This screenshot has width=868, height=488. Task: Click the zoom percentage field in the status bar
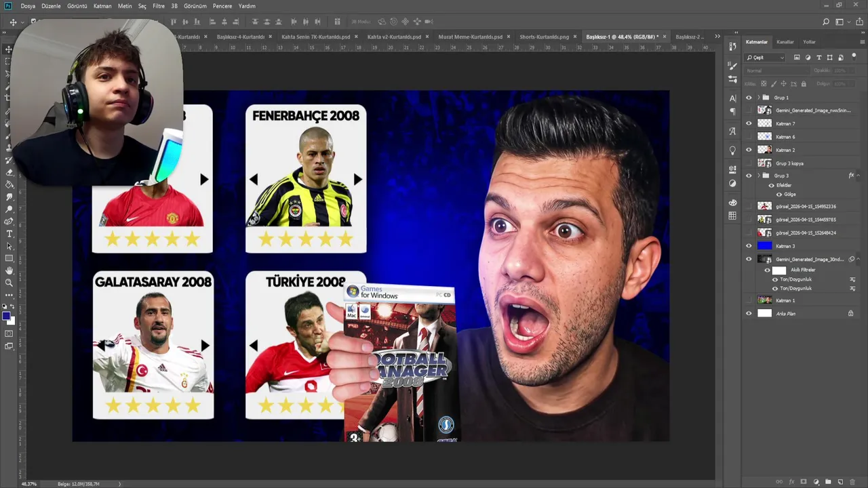(29, 484)
